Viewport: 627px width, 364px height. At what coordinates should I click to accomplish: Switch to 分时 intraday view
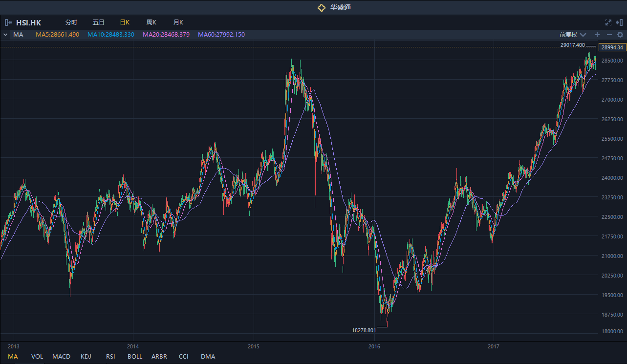[x=71, y=22]
